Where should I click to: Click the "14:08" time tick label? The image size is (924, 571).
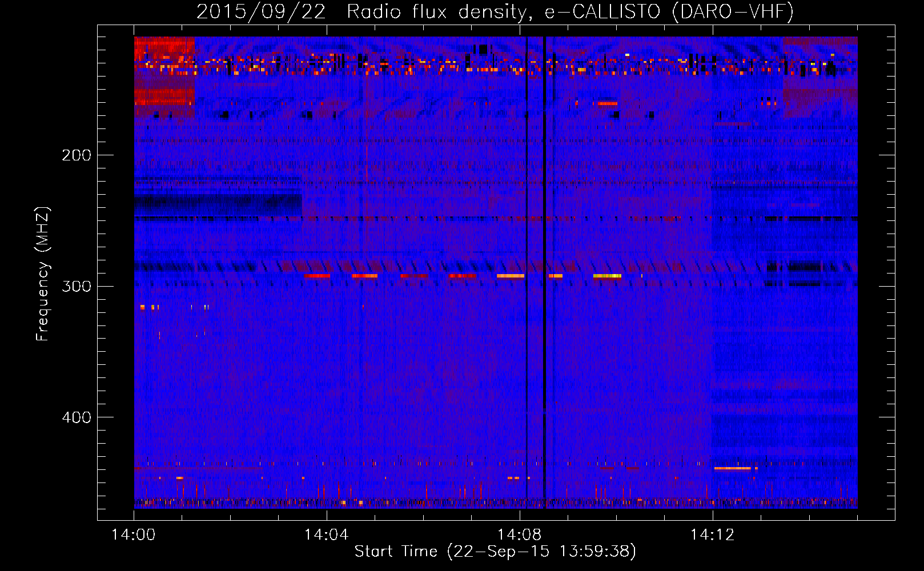pyautogui.click(x=520, y=535)
